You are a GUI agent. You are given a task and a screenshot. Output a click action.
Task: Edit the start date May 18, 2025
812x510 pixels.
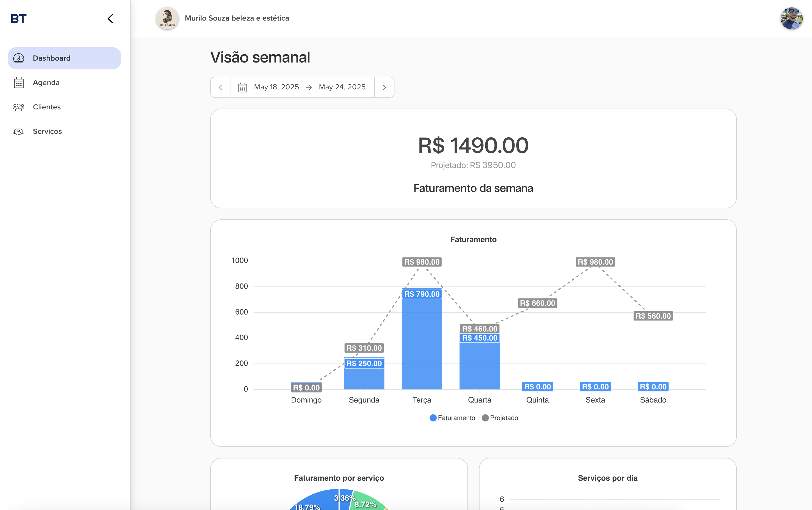pos(277,87)
